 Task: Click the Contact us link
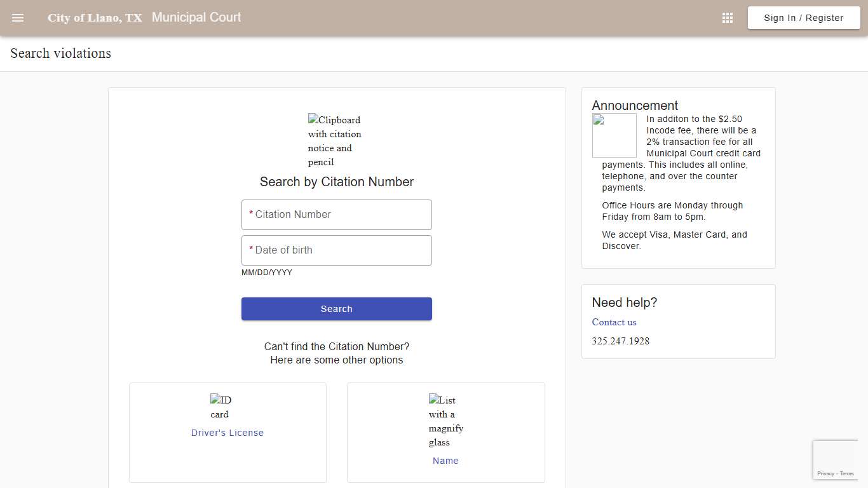pyautogui.click(x=614, y=322)
